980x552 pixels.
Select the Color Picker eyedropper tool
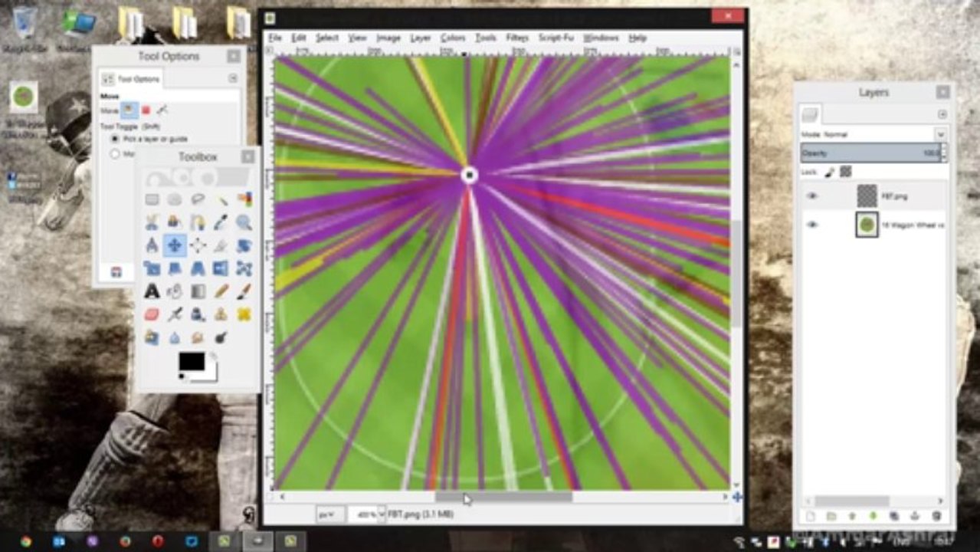221,222
